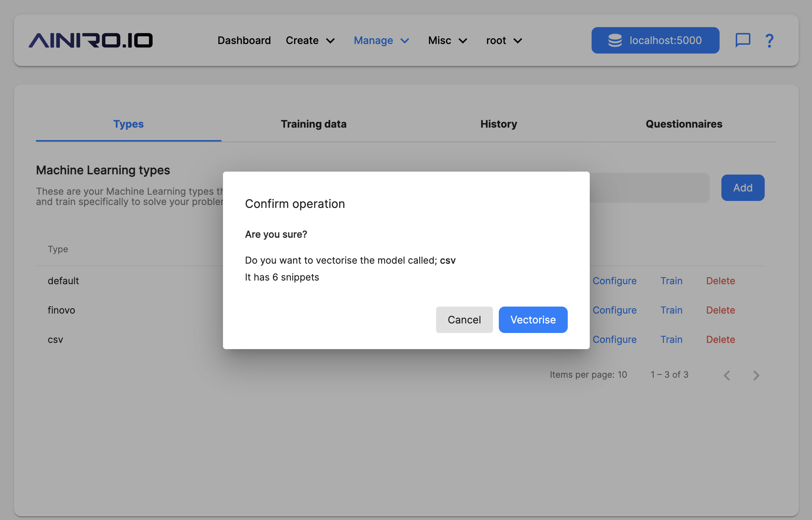The width and height of the screenshot is (812, 520).
Task: Train the default type
Action: (x=672, y=281)
